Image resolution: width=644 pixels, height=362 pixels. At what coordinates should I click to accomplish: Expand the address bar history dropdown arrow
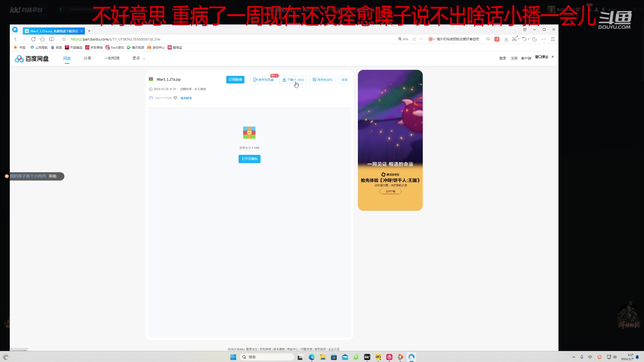click(x=421, y=39)
